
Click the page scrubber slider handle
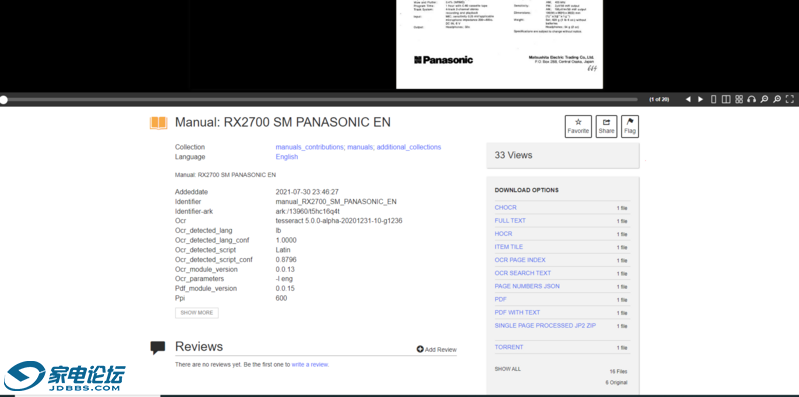(4, 100)
